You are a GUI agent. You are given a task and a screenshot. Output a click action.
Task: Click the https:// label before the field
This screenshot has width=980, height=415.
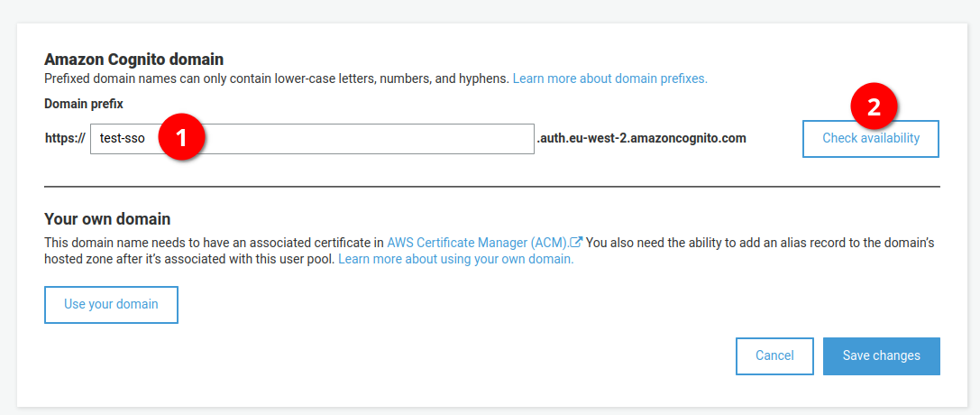[65, 139]
